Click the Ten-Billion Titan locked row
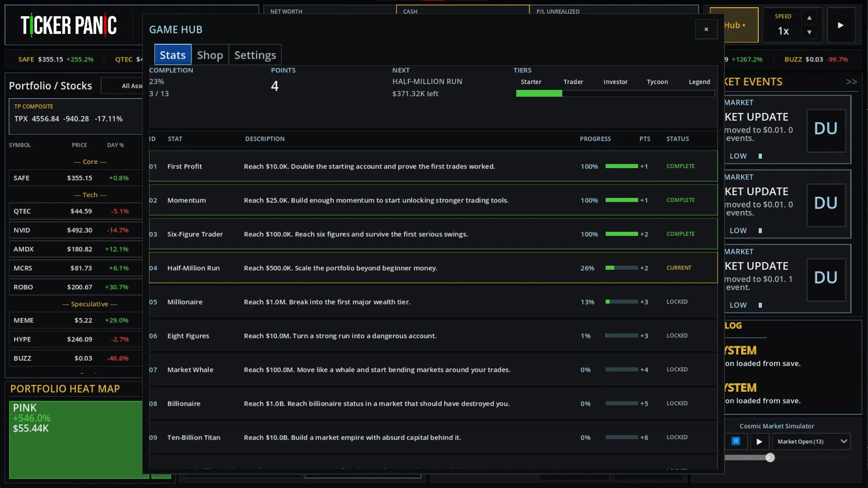This screenshot has height=488, width=868. tap(433, 437)
